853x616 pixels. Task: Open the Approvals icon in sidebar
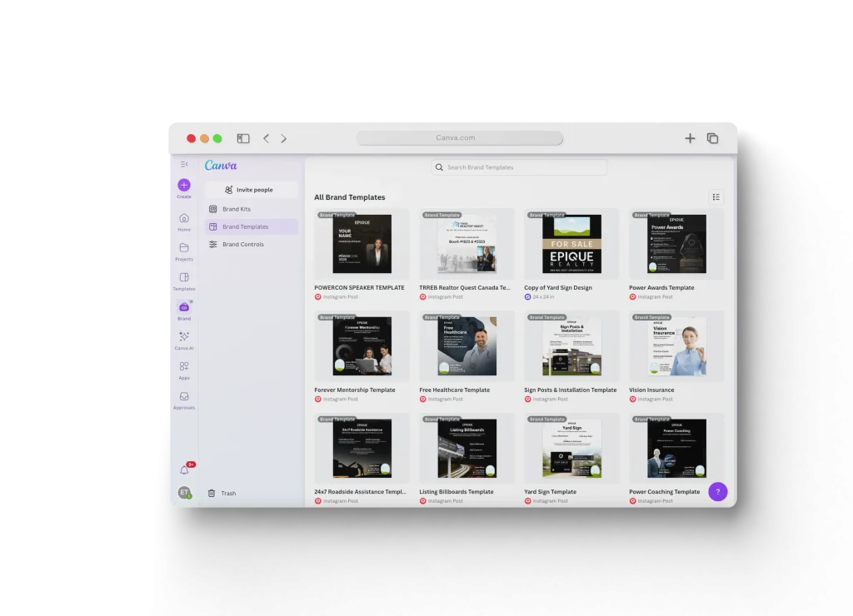[184, 397]
